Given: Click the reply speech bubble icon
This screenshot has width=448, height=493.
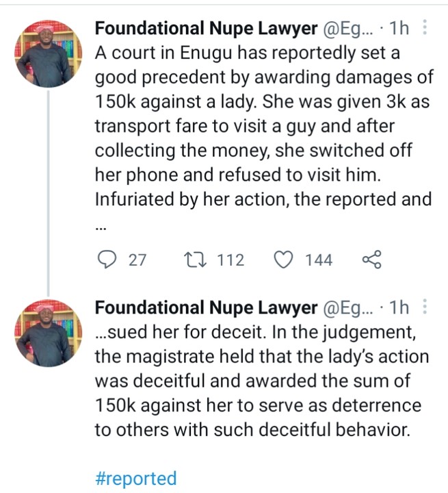Looking at the screenshot, I should tap(106, 260).
